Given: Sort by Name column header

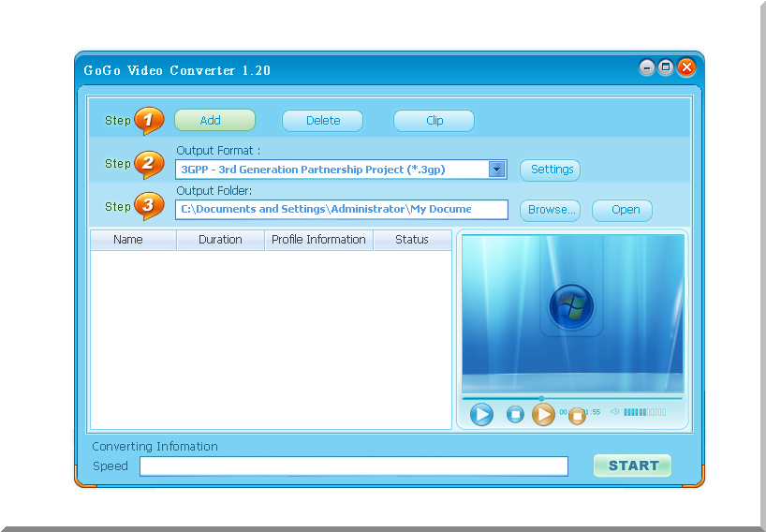Looking at the screenshot, I should (133, 240).
